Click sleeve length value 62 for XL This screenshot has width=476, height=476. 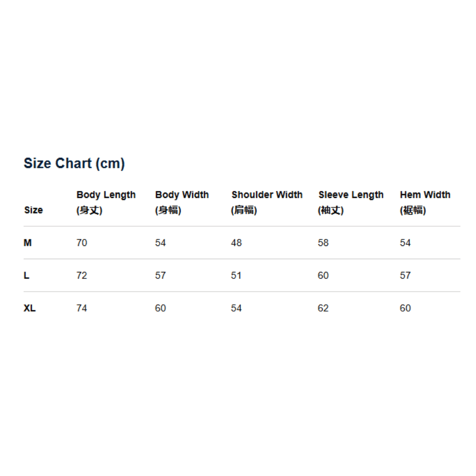[324, 308]
